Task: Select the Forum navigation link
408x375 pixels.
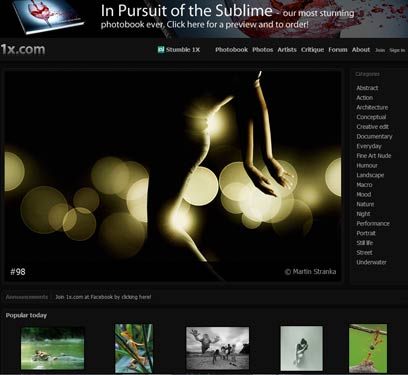Action: (x=338, y=50)
